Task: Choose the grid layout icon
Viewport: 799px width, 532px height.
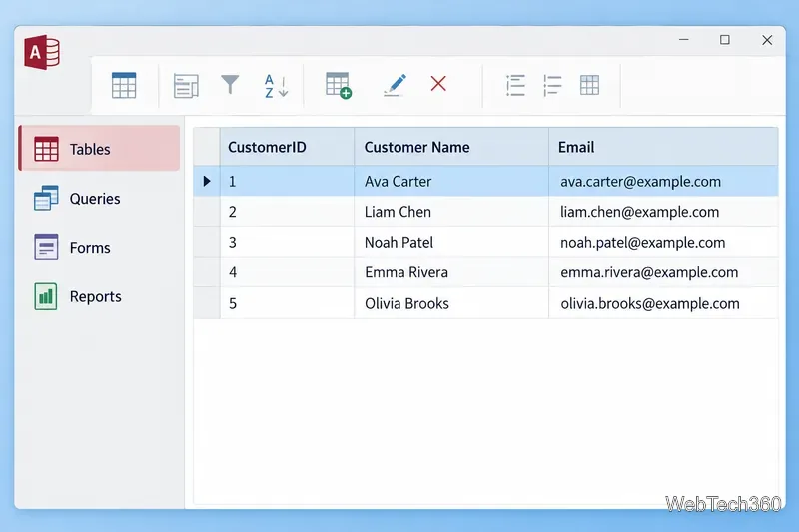Action: point(589,85)
